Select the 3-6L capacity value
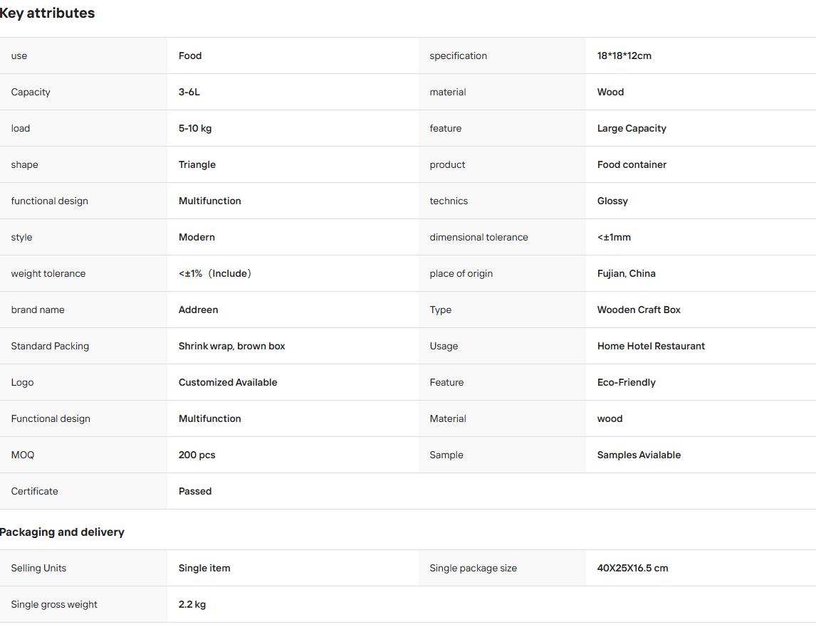 tap(189, 92)
